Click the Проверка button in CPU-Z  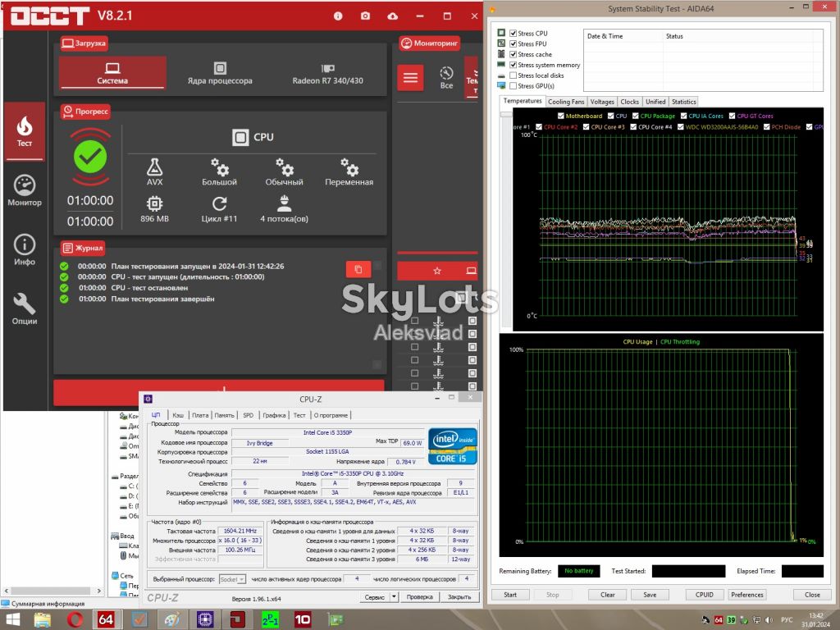pos(419,597)
